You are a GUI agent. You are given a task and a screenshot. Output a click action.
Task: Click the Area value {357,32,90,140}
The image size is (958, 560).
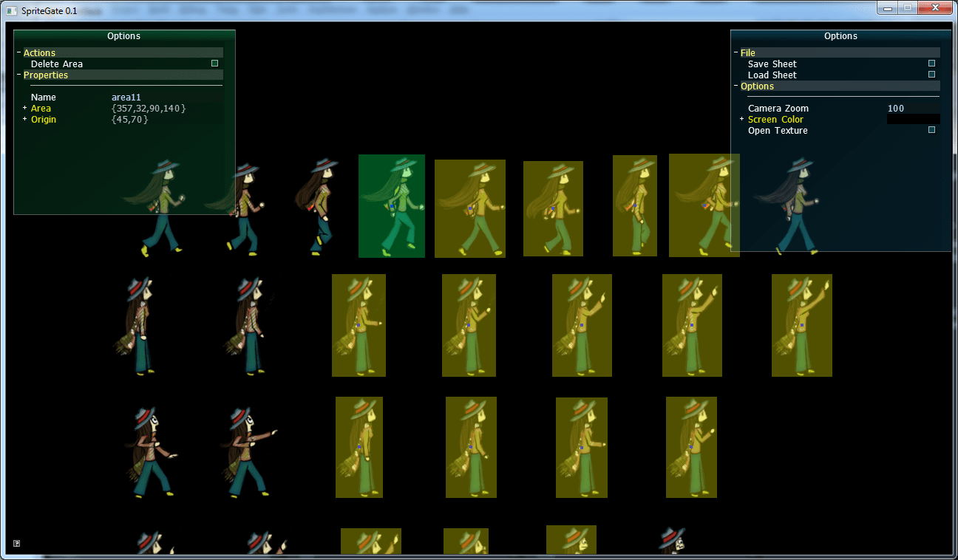point(149,109)
